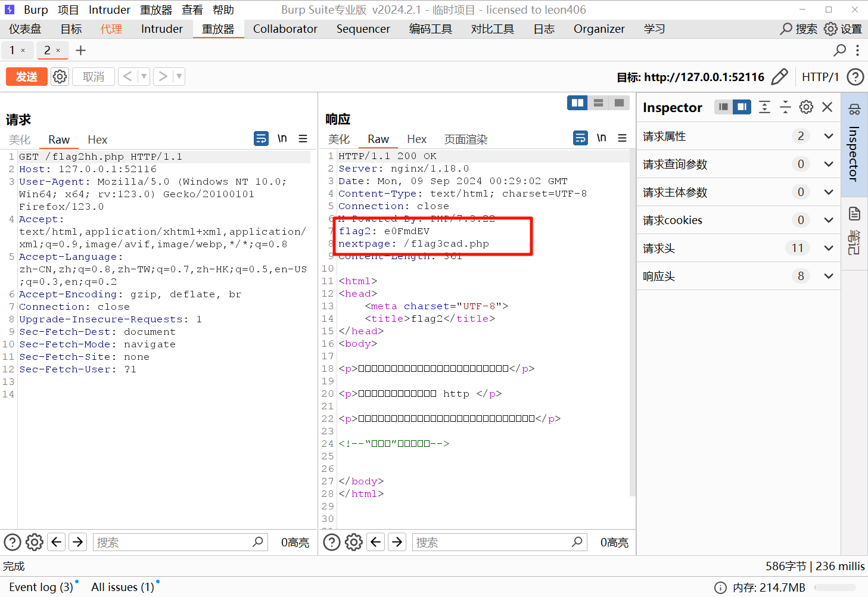Image resolution: width=868 pixels, height=597 pixels.
Task: Close repeater tab 2
Action: tap(58, 51)
